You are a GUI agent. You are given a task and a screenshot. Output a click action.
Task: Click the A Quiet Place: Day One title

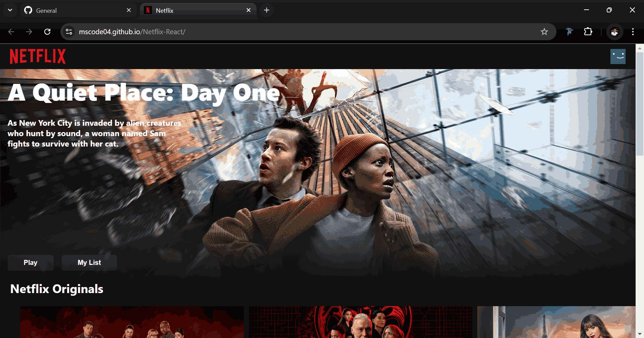pyautogui.click(x=144, y=93)
